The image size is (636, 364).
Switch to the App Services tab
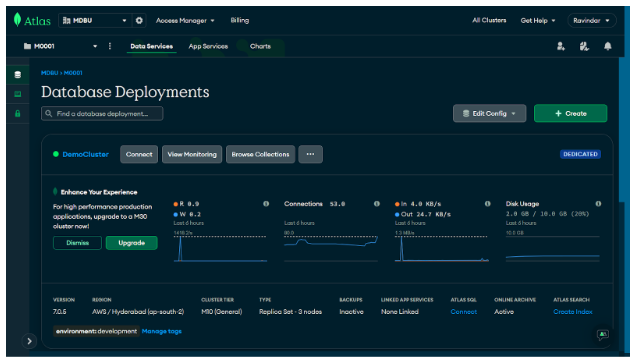[208, 46]
